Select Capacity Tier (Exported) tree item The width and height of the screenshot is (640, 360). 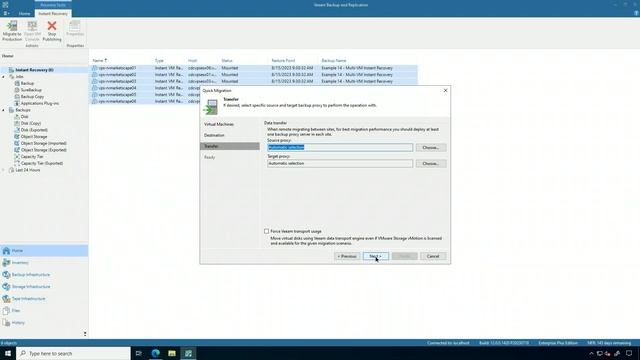pyautogui.click(x=42, y=163)
